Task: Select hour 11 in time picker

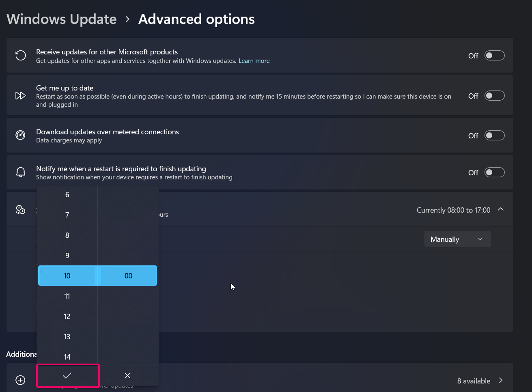Action: click(x=67, y=296)
